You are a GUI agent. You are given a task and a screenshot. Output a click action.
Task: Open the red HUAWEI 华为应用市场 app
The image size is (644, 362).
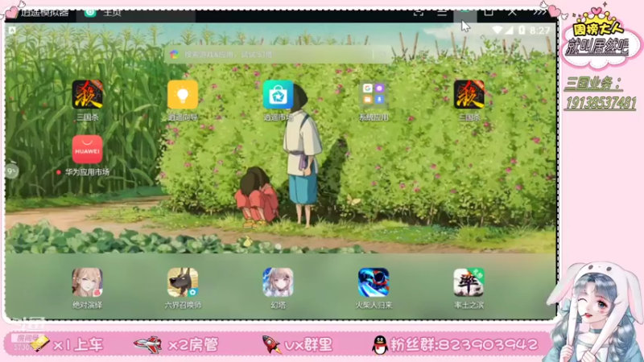tap(87, 150)
